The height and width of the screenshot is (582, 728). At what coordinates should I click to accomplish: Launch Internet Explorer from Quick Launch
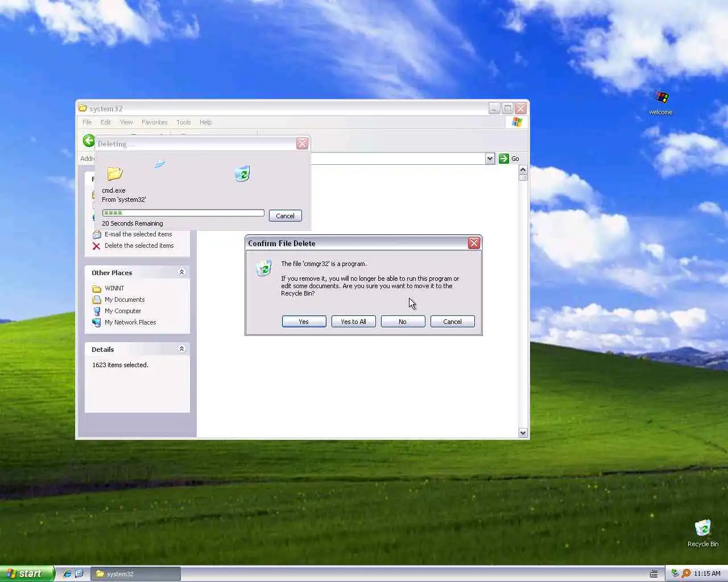point(67,573)
